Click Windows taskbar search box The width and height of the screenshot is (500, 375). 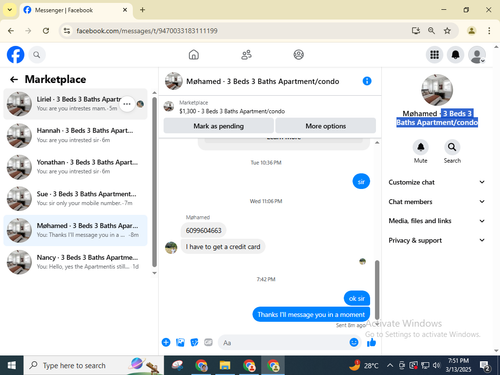93,365
